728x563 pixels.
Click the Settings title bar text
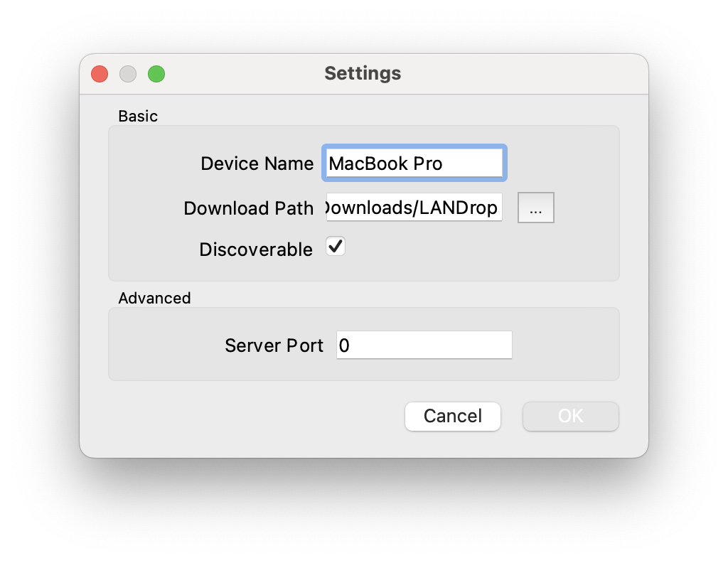pos(363,73)
